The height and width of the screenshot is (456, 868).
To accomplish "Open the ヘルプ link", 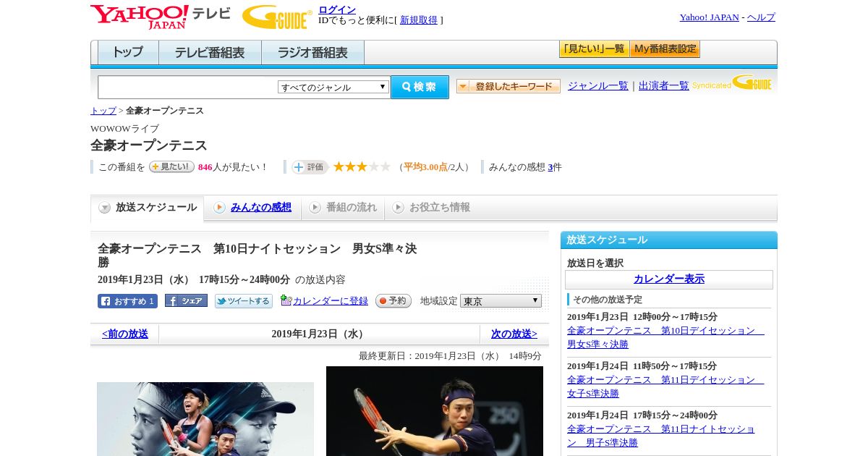I will [761, 17].
